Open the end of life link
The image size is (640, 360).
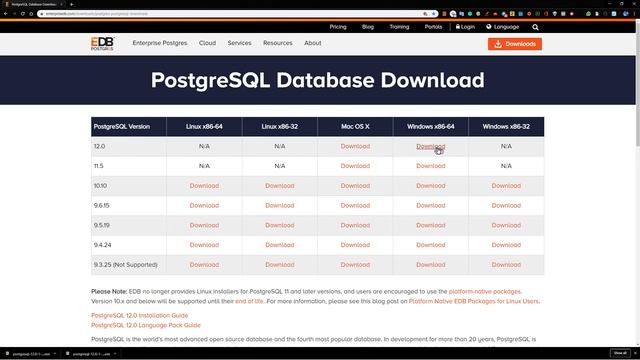tap(249, 301)
